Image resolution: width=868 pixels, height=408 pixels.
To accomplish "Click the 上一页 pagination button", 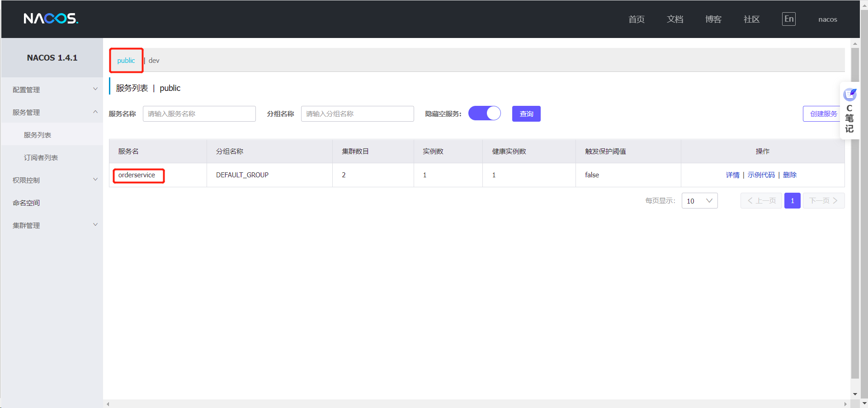I will pyautogui.click(x=761, y=201).
